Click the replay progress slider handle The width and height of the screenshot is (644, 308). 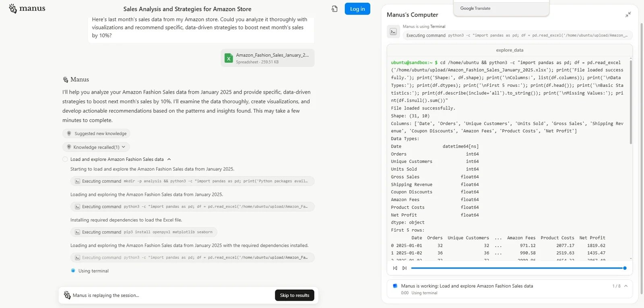tap(625, 268)
